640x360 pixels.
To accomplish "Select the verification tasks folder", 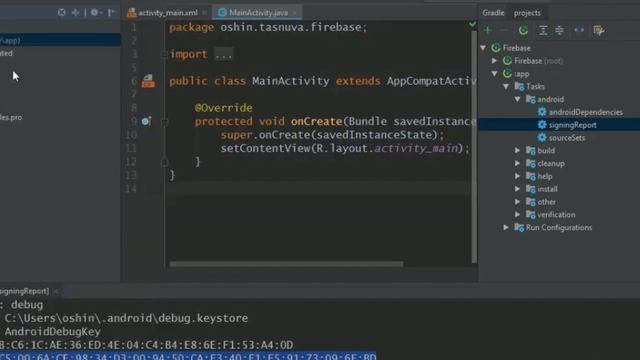I will pyautogui.click(x=556, y=215).
